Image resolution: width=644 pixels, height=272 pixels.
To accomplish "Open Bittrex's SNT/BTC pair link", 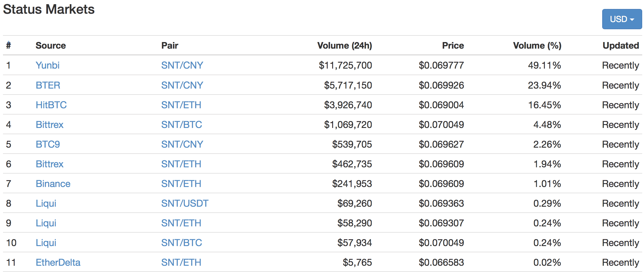I will coord(182,124).
